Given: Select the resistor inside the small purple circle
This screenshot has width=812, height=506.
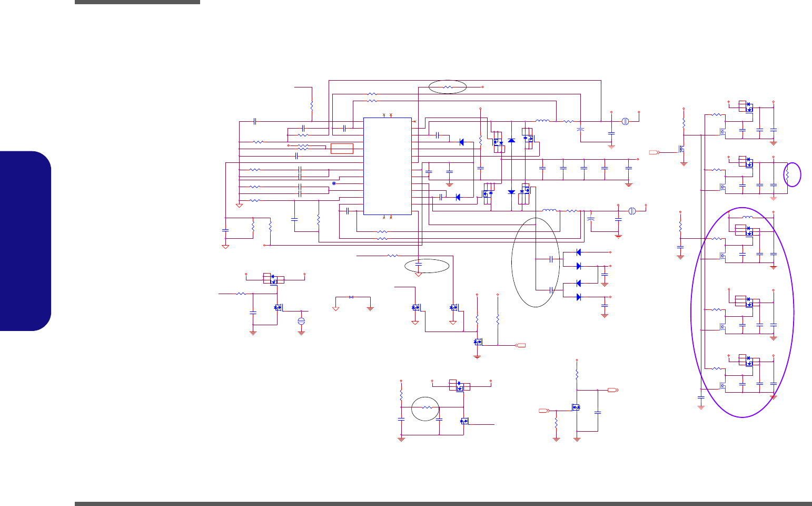Looking at the screenshot, I should coord(788,175).
